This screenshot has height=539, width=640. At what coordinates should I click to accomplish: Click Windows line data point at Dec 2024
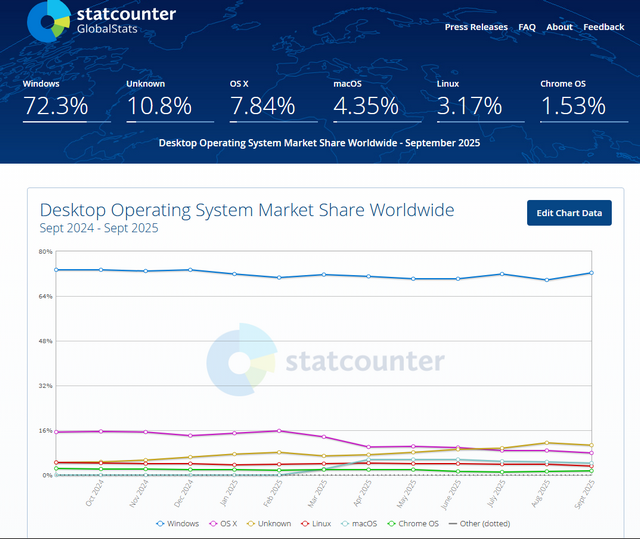pos(190,270)
